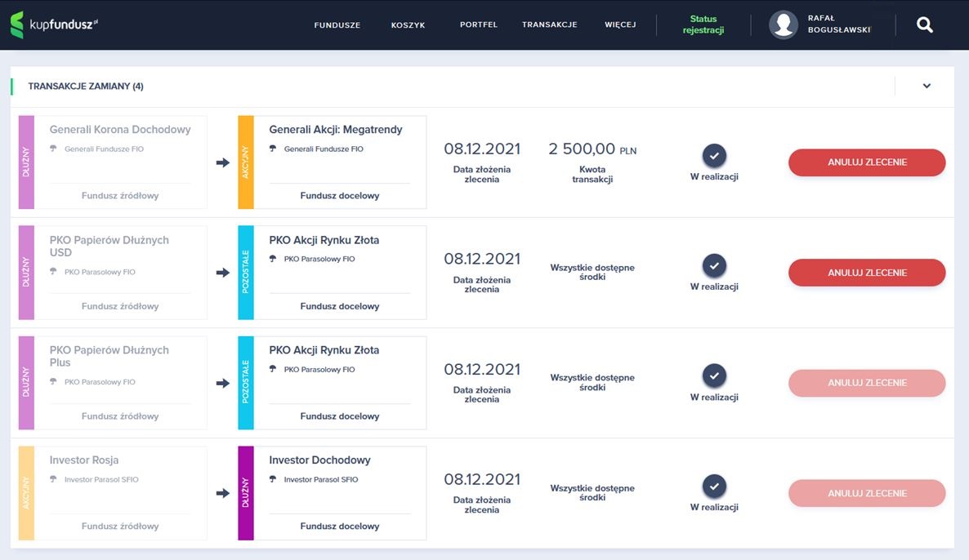Viewport: 969px width, 560px height.
Task: Click status checkmark in PKO Dłużnych USD row
Action: click(714, 266)
